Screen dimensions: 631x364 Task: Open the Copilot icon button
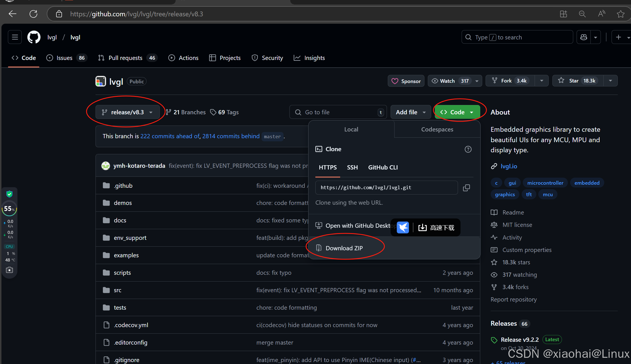point(584,37)
